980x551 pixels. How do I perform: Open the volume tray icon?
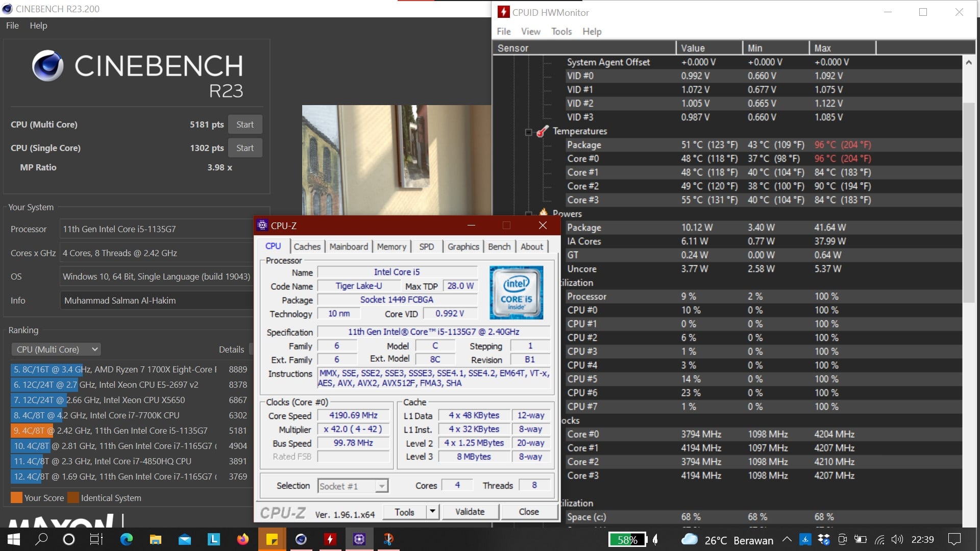point(897,539)
